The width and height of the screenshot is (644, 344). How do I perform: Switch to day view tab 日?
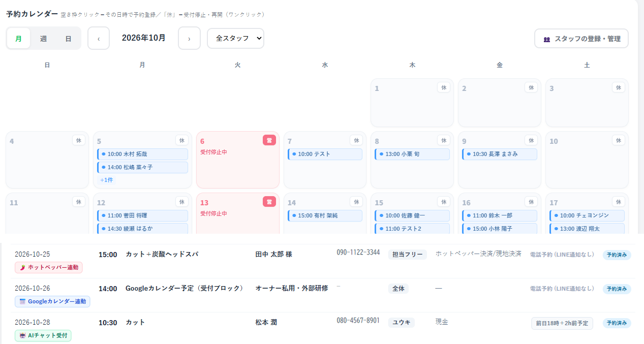[x=68, y=39]
